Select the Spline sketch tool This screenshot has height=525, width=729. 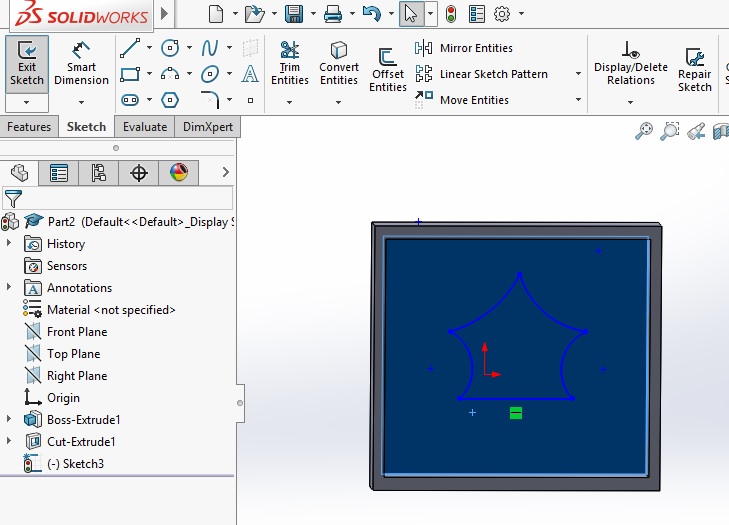(210, 48)
